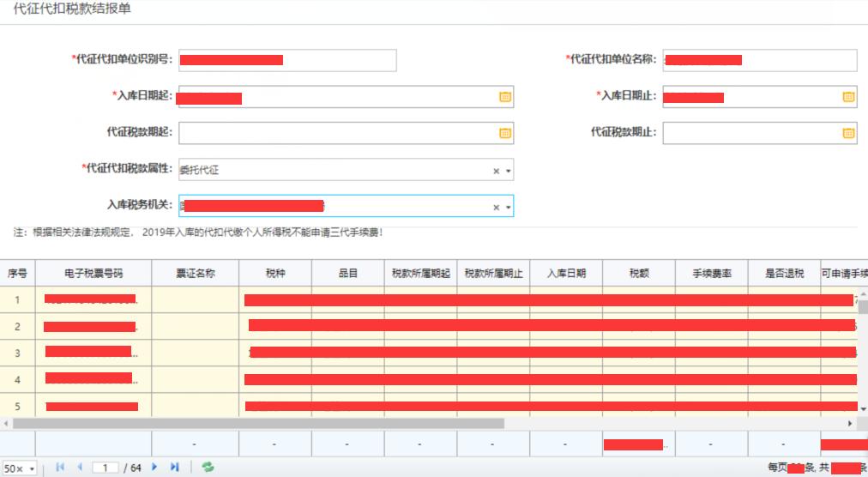
Task: Go to the previous page of results
Action: 80,468
